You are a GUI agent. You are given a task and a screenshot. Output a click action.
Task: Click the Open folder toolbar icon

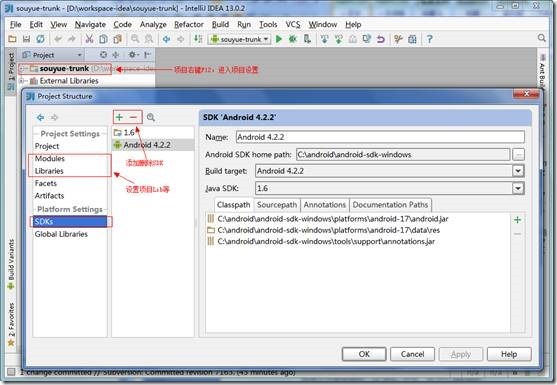(x=12, y=39)
